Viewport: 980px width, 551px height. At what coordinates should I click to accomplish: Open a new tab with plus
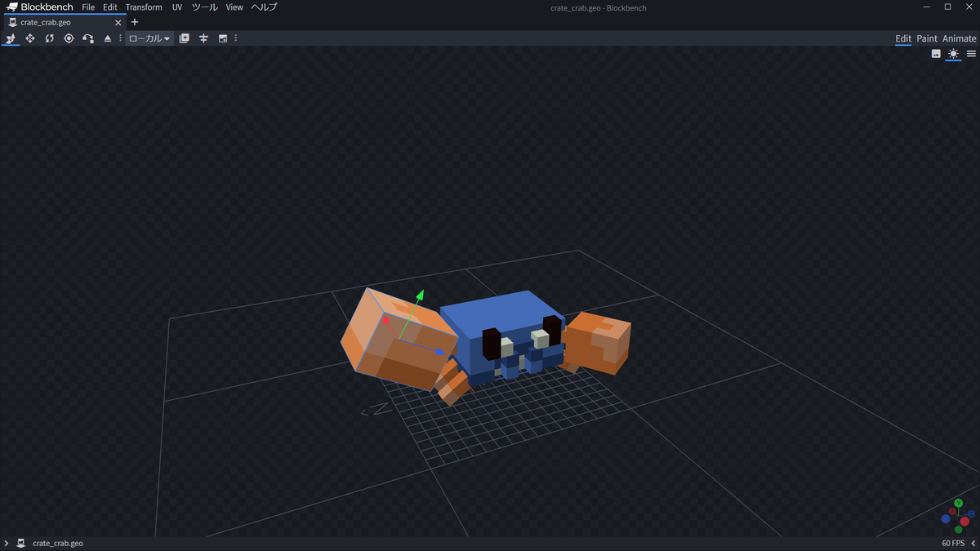pyautogui.click(x=135, y=22)
